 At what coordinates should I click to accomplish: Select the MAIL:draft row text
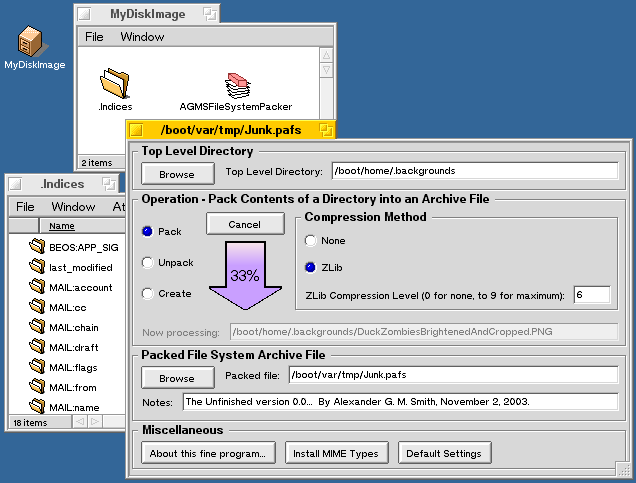pos(74,347)
